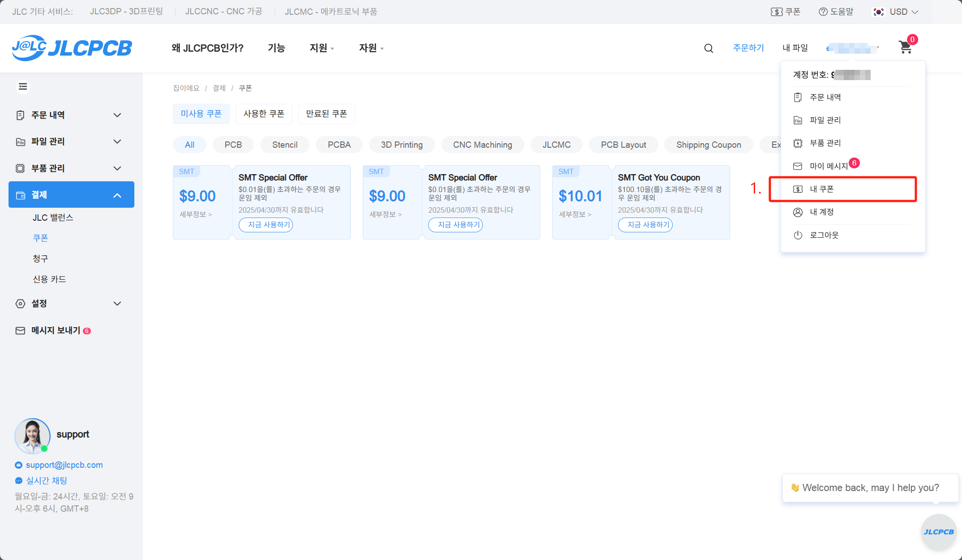Switch to the 만료된 쿠폰 tab
Screen dimensions: 962x560
pos(326,114)
